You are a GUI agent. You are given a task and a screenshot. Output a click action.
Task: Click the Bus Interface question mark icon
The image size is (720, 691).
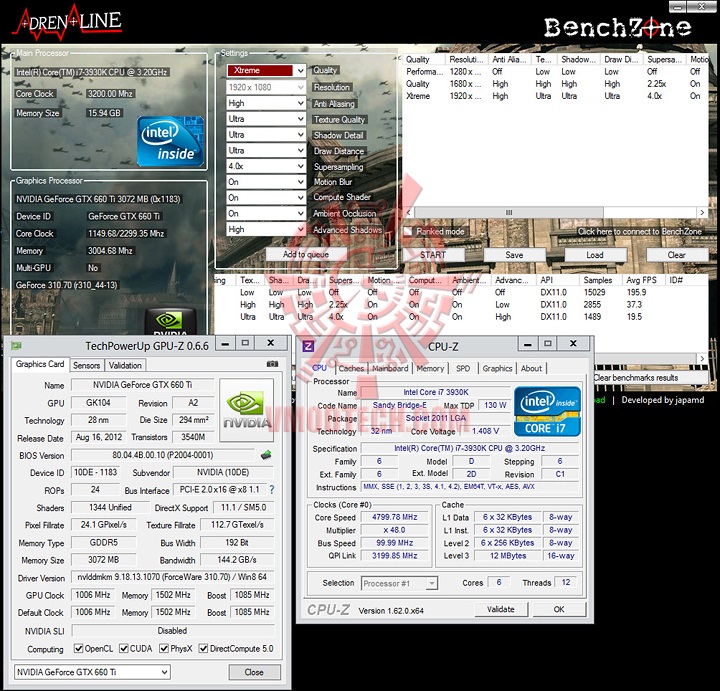tap(272, 490)
